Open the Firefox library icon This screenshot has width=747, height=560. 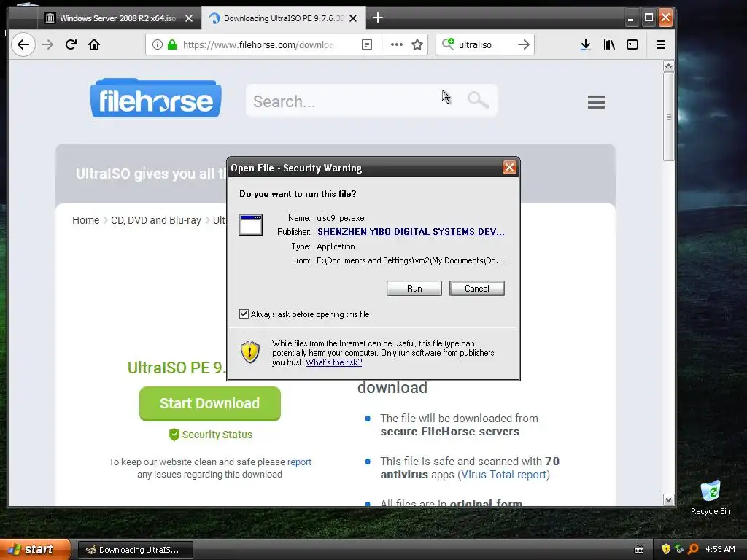(x=609, y=44)
